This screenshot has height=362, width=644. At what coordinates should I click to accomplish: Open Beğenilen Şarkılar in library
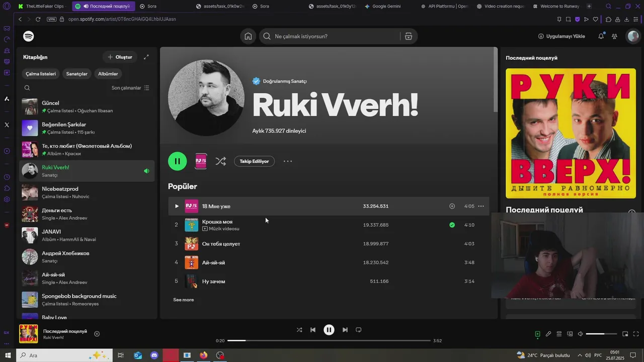coord(87,128)
